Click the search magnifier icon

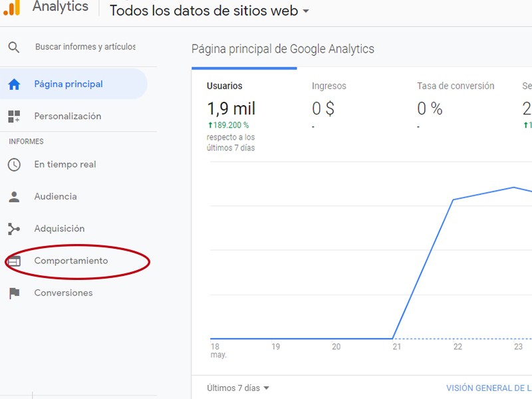[14, 47]
